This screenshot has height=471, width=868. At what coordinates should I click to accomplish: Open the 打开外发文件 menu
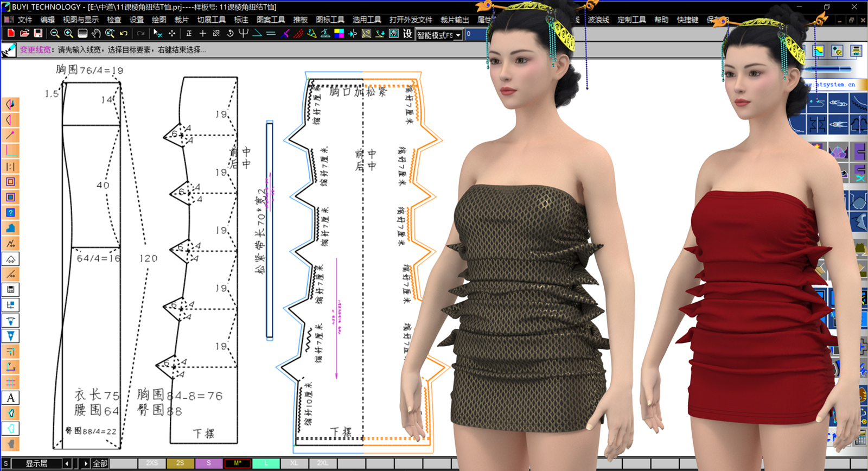[x=411, y=20]
